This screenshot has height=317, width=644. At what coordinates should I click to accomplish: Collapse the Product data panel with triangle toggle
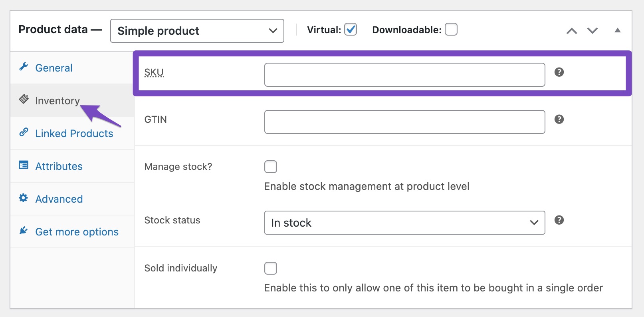(617, 30)
